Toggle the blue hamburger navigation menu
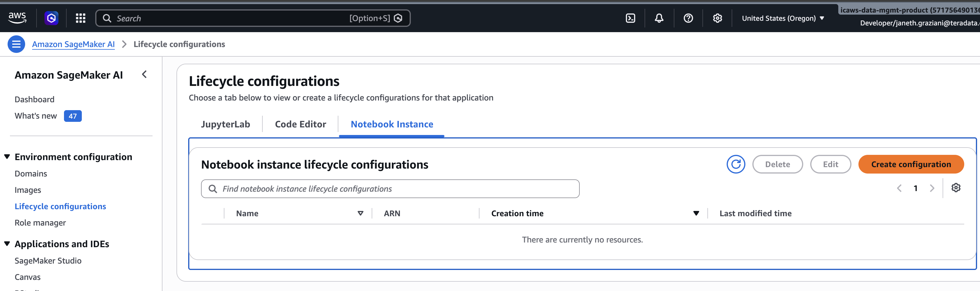The image size is (980, 291). [16, 44]
